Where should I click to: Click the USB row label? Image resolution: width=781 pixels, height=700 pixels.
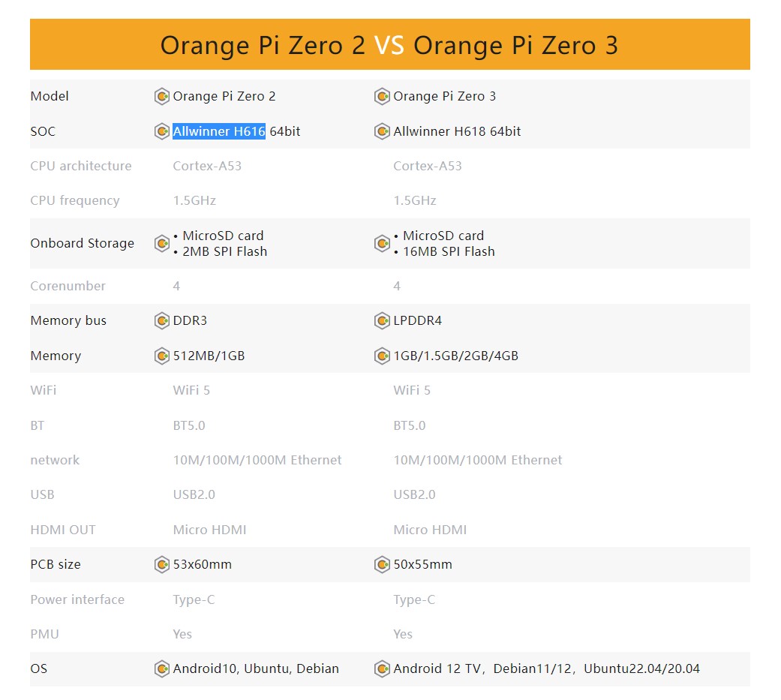42,494
